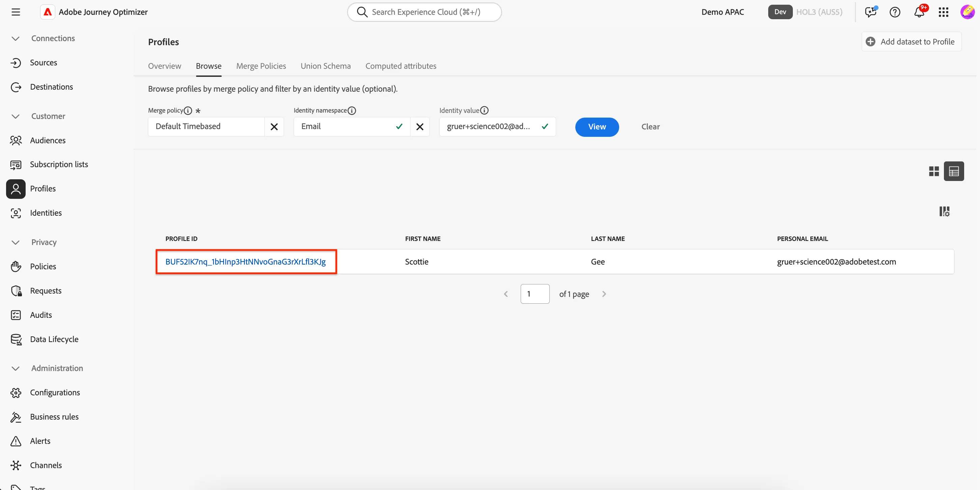Collapse the Privacy section
This screenshot has width=980, height=490.
pyautogui.click(x=16, y=243)
